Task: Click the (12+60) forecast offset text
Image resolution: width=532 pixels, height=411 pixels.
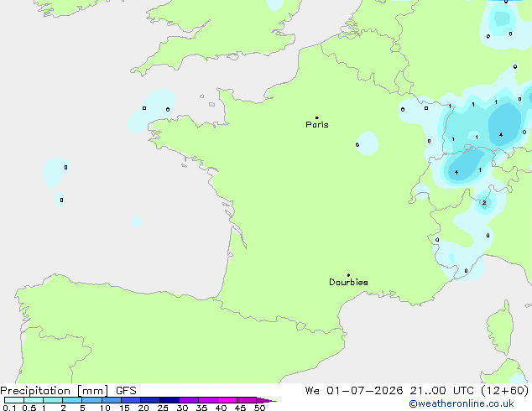Action: coord(505,391)
